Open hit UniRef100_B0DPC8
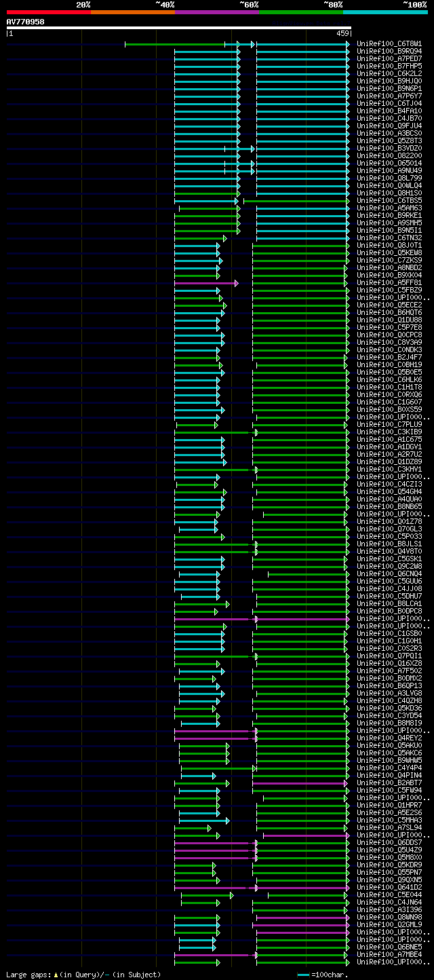The image size is (434, 980). click(x=389, y=611)
